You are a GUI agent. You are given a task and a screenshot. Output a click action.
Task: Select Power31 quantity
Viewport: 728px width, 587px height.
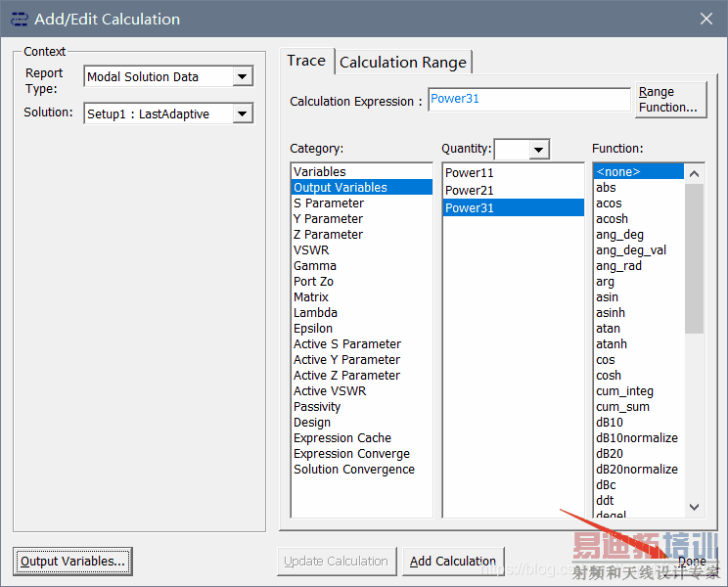(x=514, y=207)
